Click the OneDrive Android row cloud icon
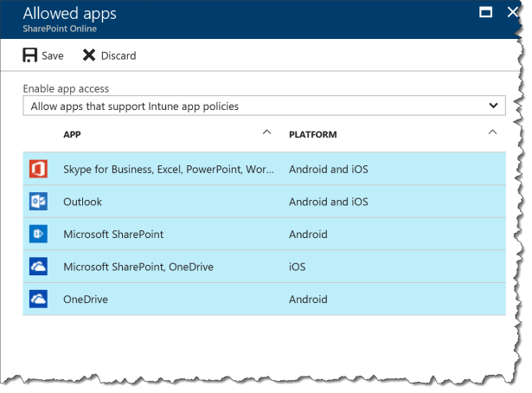This screenshot has width=532, height=393. coord(38,299)
